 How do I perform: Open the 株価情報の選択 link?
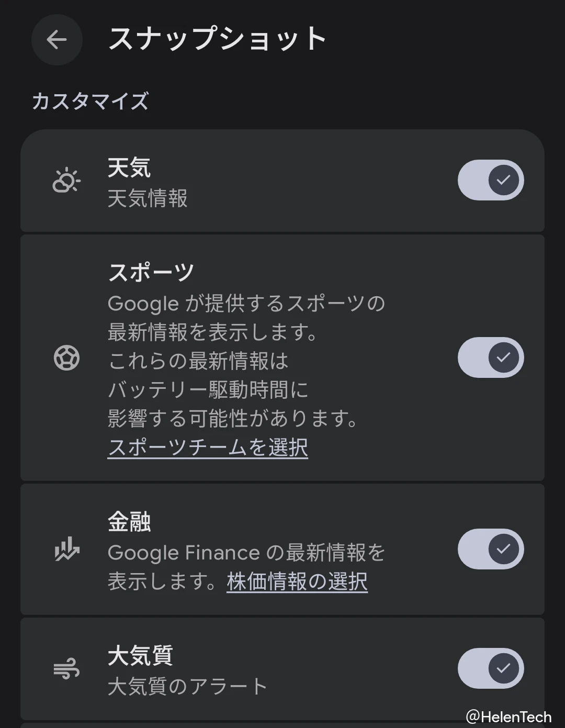click(297, 581)
